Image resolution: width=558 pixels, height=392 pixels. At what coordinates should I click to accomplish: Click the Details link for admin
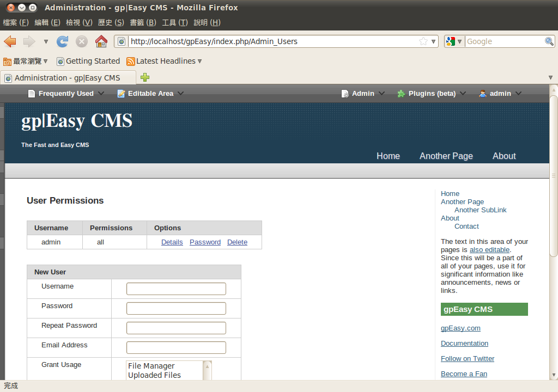(x=172, y=242)
